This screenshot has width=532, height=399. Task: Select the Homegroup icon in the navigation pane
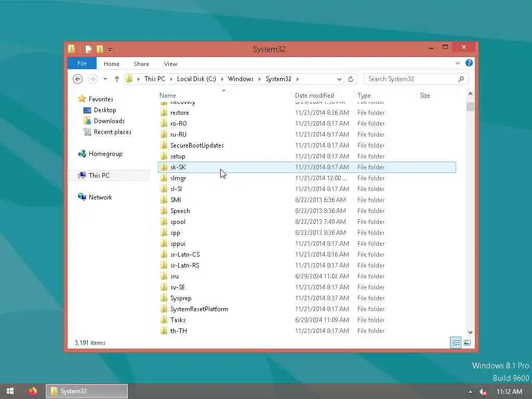pyautogui.click(x=82, y=154)
